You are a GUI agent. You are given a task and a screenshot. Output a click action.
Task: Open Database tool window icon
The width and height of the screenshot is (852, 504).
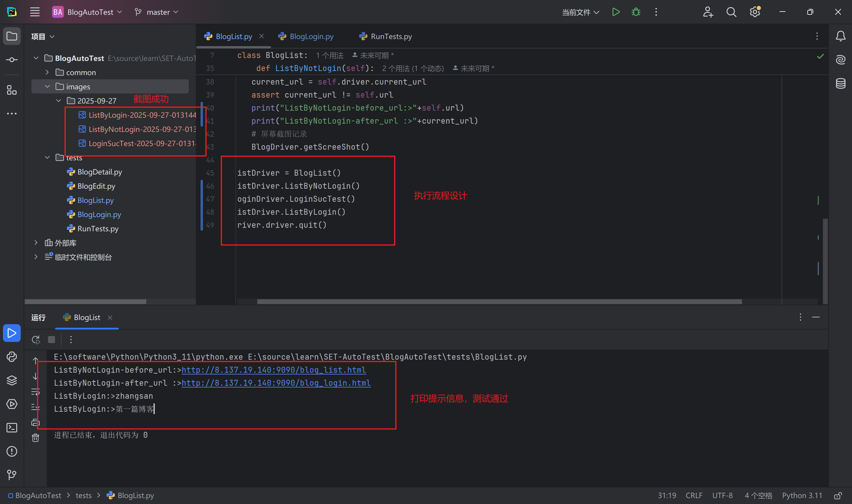point(840,83)
